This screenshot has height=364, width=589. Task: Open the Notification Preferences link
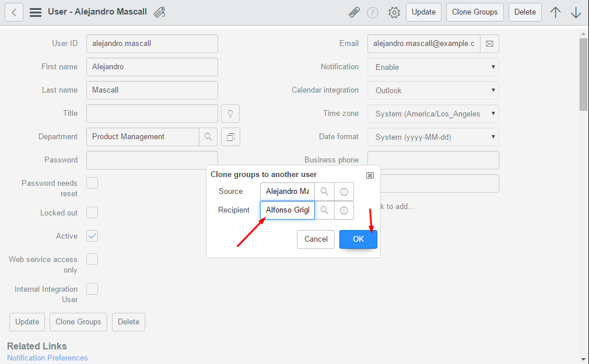[47, 358]
